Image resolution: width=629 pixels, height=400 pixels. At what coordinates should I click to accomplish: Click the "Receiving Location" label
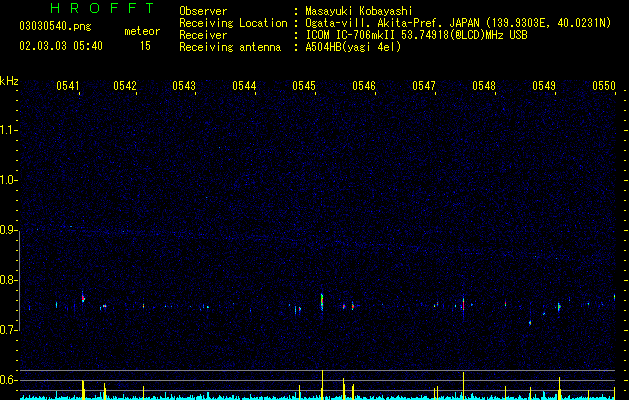233,23
